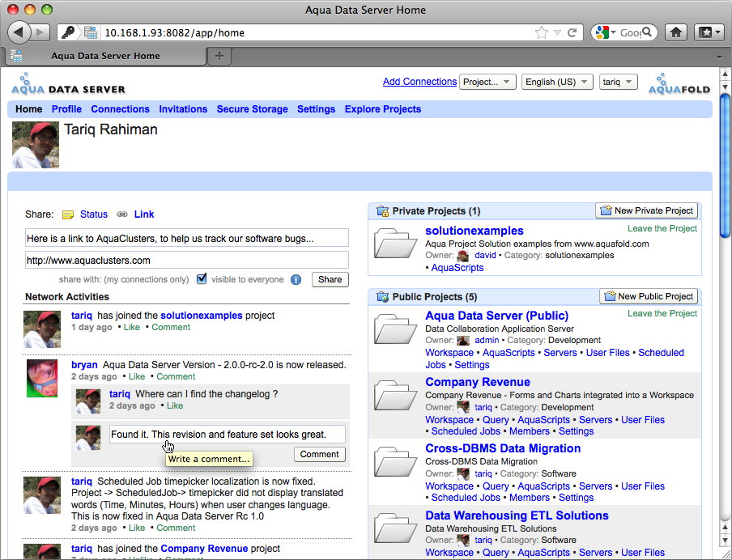Open the Explore Projects menu item

coord(383,109)
